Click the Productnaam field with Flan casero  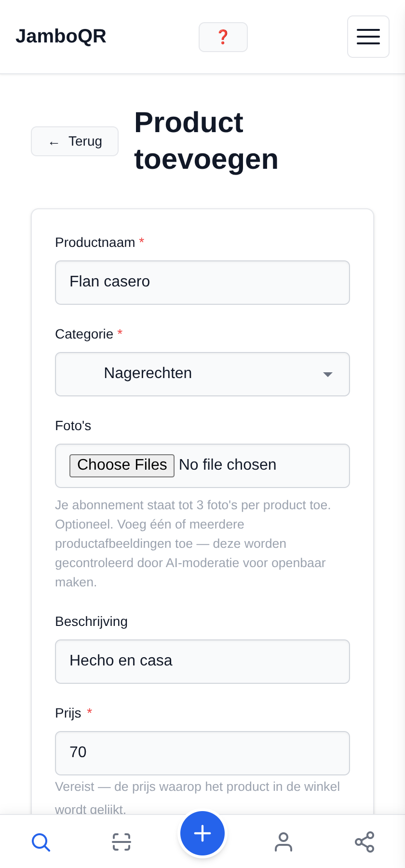tap(202, 283)
